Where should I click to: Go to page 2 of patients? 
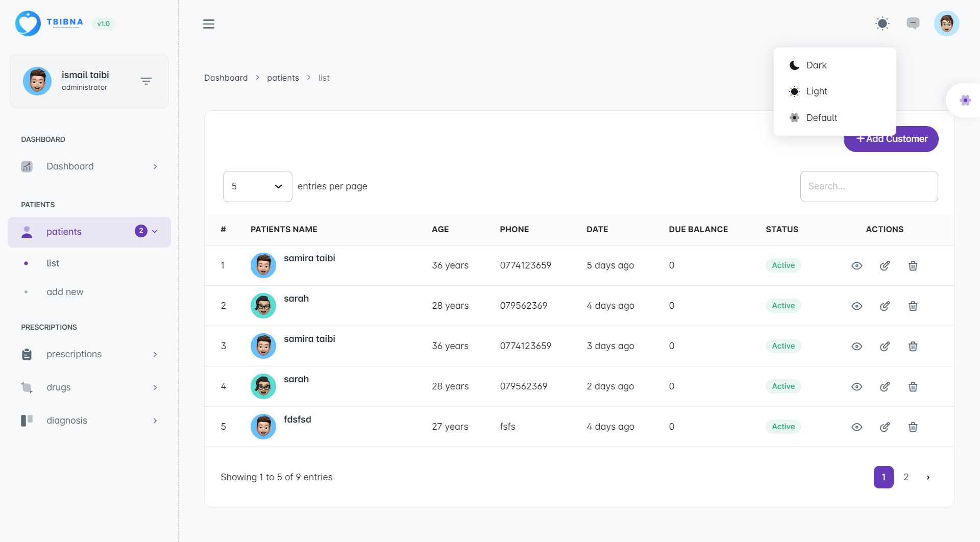click(x=906, y=477)
